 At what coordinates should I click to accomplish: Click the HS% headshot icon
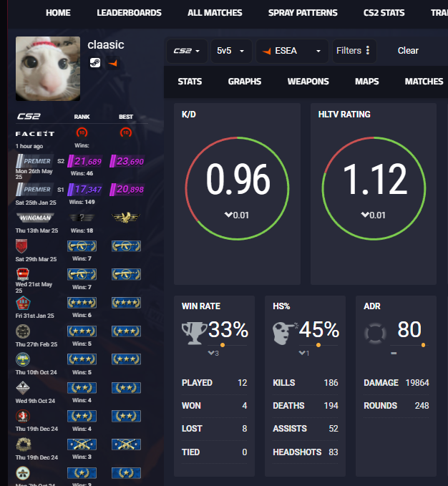coord(285,334)
